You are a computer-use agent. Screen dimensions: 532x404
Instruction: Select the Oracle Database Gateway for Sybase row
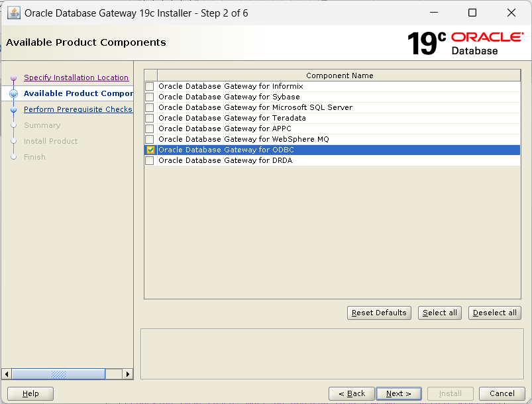point(332,97)
